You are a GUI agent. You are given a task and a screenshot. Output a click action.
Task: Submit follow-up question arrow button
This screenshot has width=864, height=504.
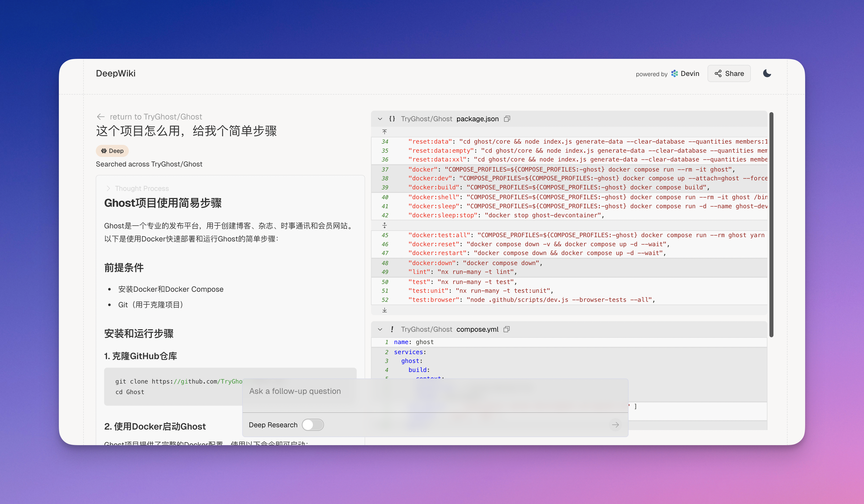click(x=615, y=425)
